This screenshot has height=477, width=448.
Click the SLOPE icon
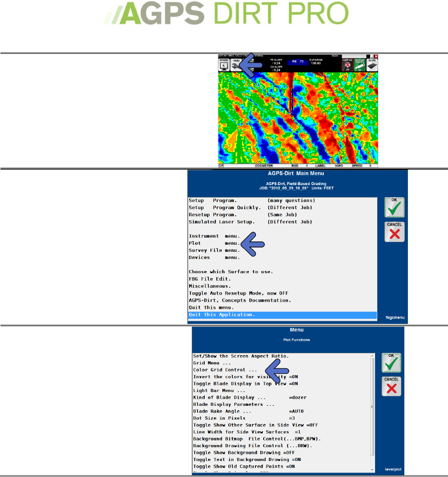tap(372, 65)
